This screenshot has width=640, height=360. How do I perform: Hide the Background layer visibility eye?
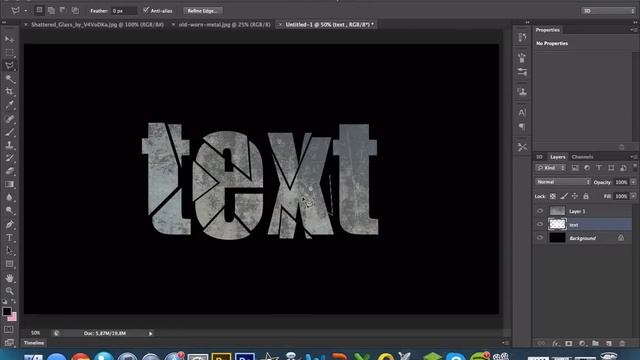pos(540,238)
